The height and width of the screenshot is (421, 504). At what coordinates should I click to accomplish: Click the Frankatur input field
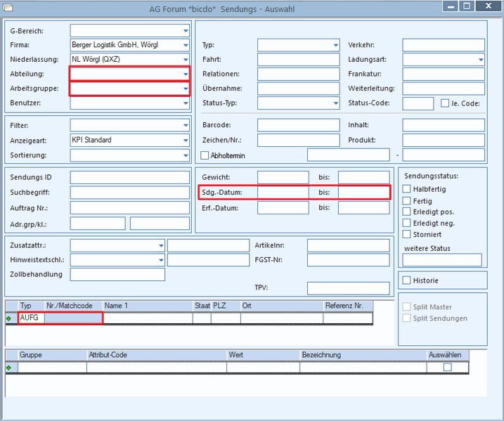[x=444, y=74]
